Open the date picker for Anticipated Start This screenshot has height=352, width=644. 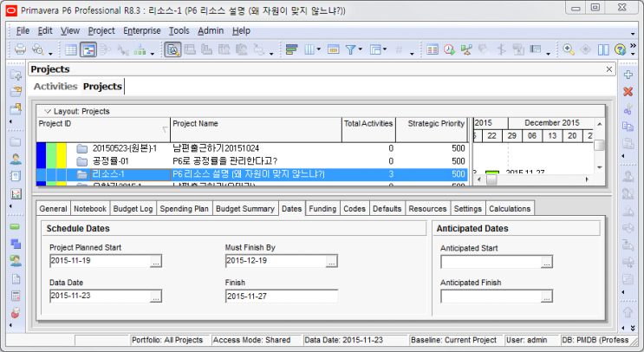pos(547,262)
